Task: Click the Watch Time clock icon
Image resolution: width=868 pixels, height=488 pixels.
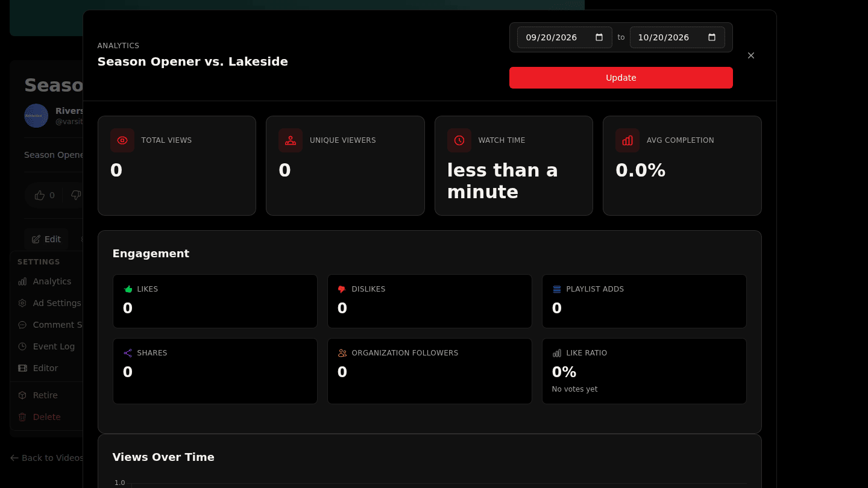Action: pos(459,140)
